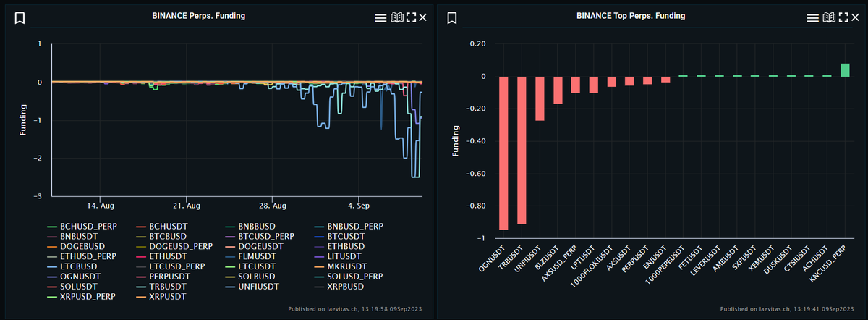868x320 pixels.
Task: Click the OGNUSDT red funding bar
Action: coord(503,153)
